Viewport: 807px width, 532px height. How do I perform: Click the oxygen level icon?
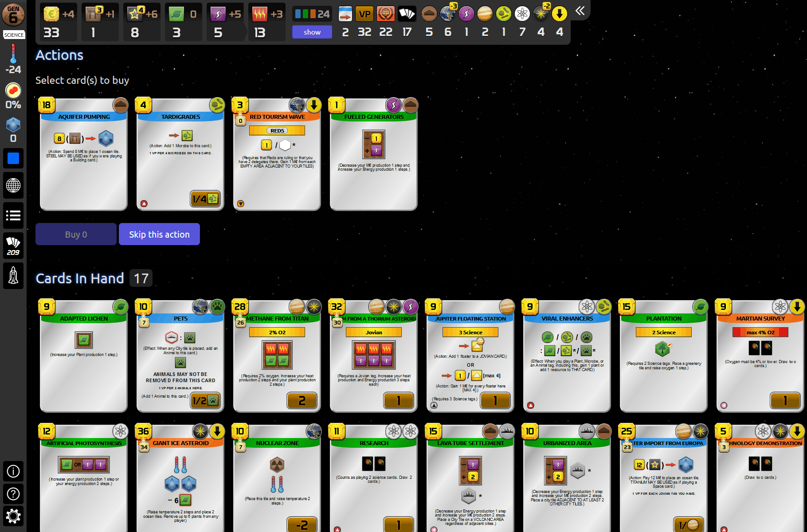point(13,90)
